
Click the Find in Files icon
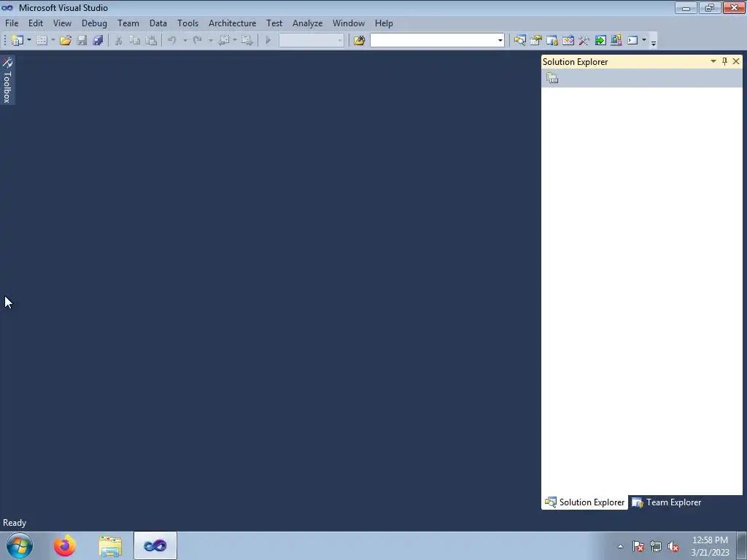click(x=359, y=41)
